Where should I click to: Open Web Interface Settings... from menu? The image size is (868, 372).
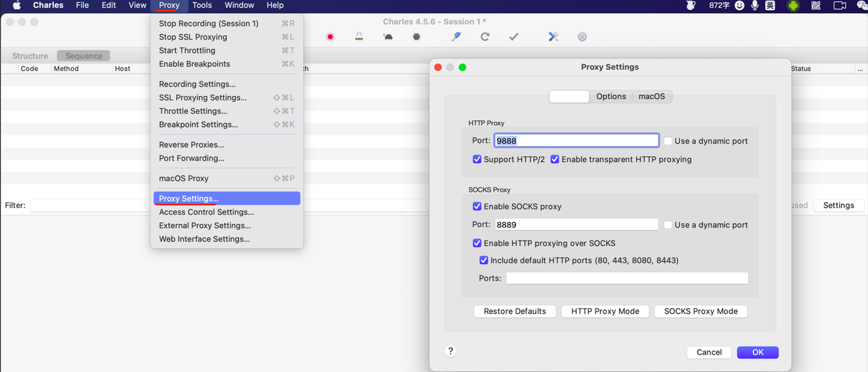[227, 239]
